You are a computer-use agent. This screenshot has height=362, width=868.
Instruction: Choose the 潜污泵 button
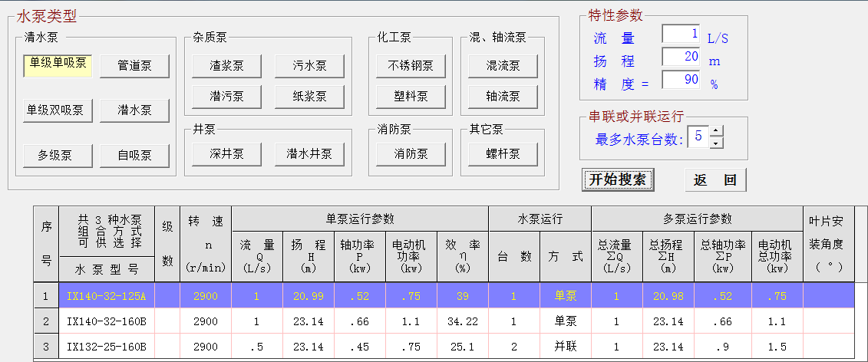(227, 97)
